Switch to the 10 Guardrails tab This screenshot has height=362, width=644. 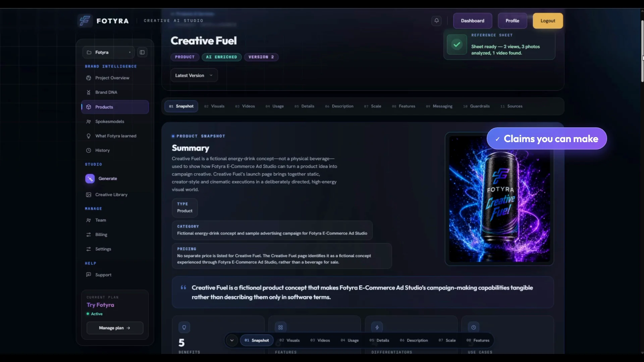point(476,106)
